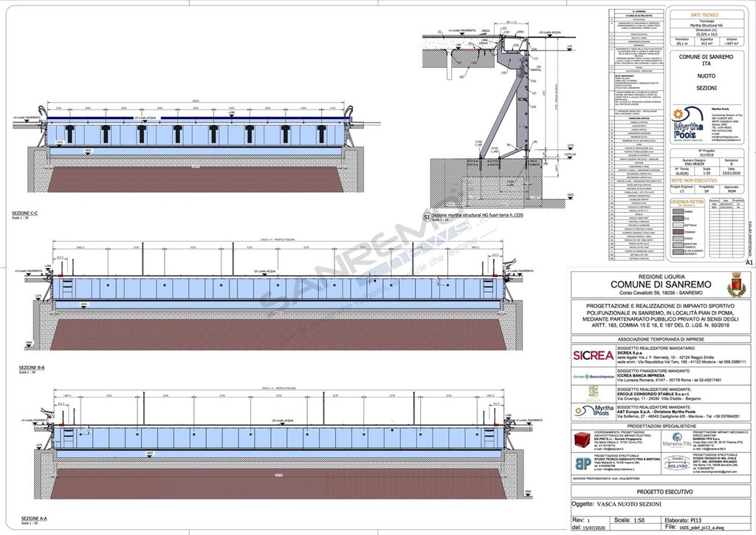This screenshot has width=756, height=535.
Task: Click the Oggetto VASCA NUOTO SEZIONI field
Action: [x=620, y=505]
